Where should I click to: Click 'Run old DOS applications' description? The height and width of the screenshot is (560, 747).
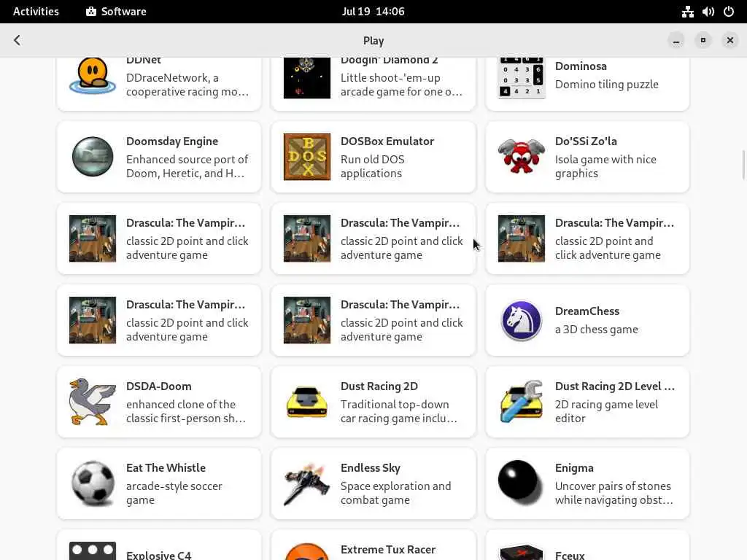point(373,166)
